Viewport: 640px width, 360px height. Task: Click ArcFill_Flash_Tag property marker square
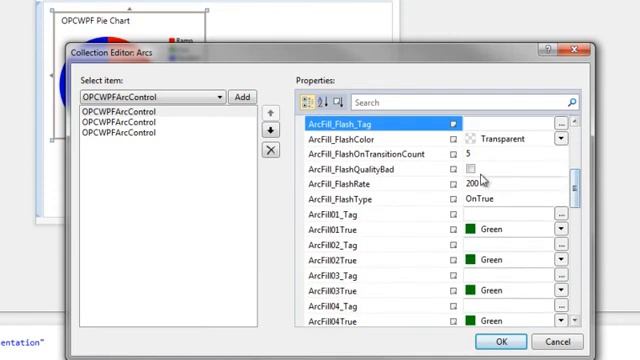453,124
